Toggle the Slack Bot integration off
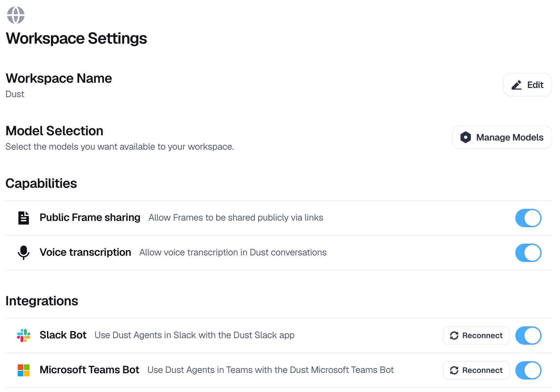560x392 pixels. coord(528,336)
